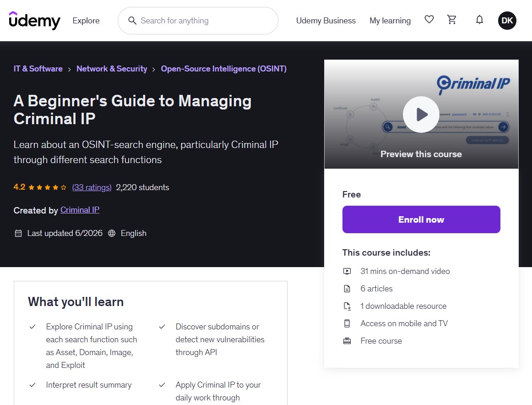Click the English language label
This screenshot has height=405, width=532.
tap(133, 233)
